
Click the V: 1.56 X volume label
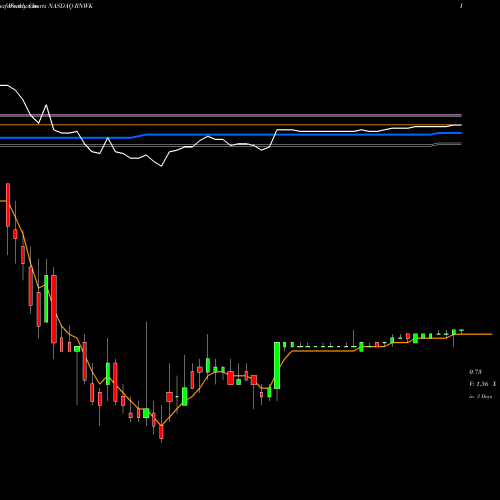(483, 384)
